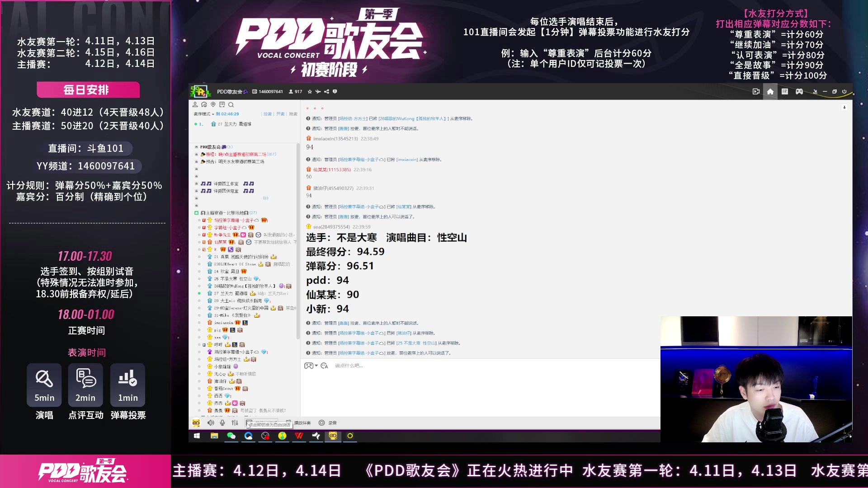Select user 28 大王mio 萌妹成长指南

click(237, 300)
